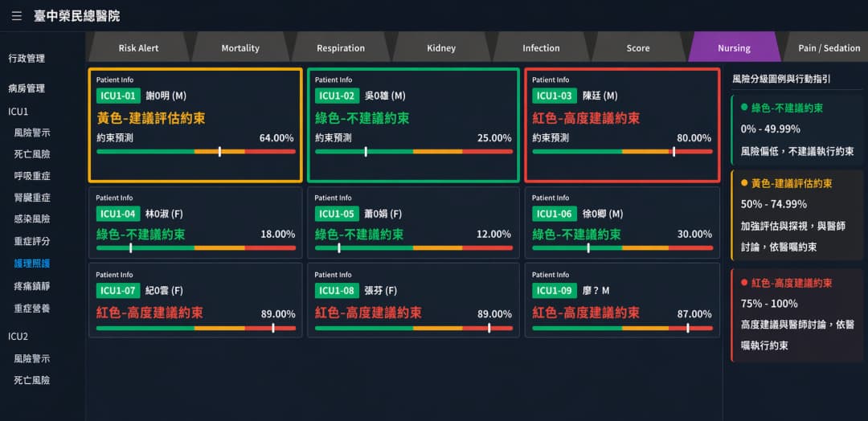Viewport: 868px width, 421px height.
Task: Switch to the Risk Alert tab
Action: [x=138, y=48]
